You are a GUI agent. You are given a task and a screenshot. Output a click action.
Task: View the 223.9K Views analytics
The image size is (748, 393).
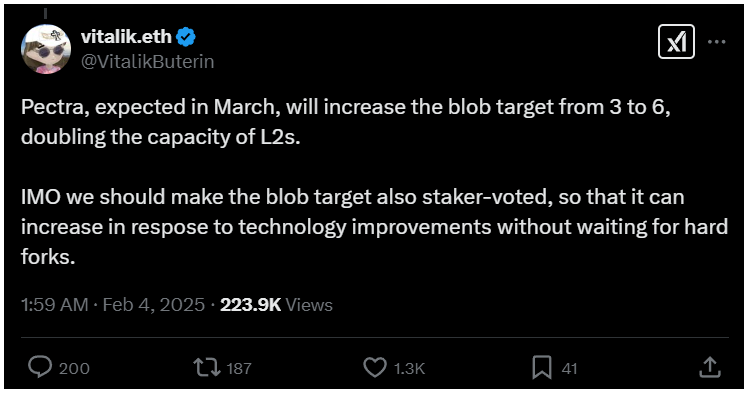[x=276, y=305]
